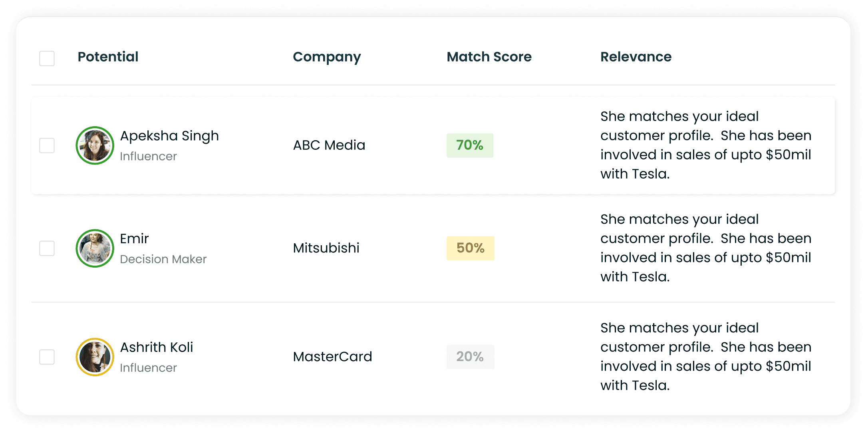
Task: Check the Apeksha Singh row checkbox
Action: click(47, 145)
